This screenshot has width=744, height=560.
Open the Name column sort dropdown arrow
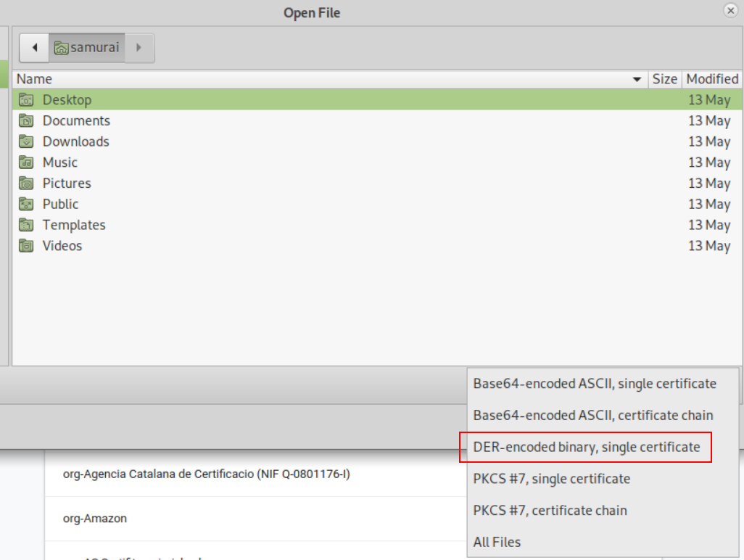click(637, 78)
